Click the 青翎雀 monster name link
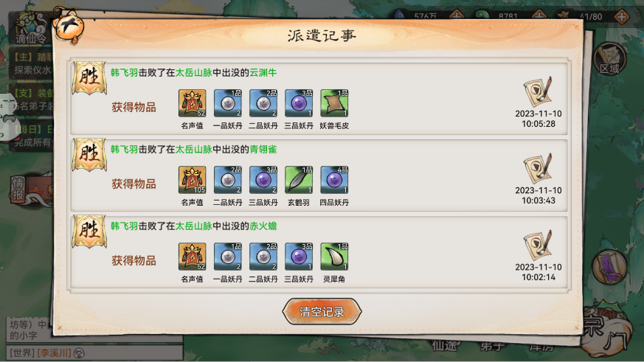 263,150
